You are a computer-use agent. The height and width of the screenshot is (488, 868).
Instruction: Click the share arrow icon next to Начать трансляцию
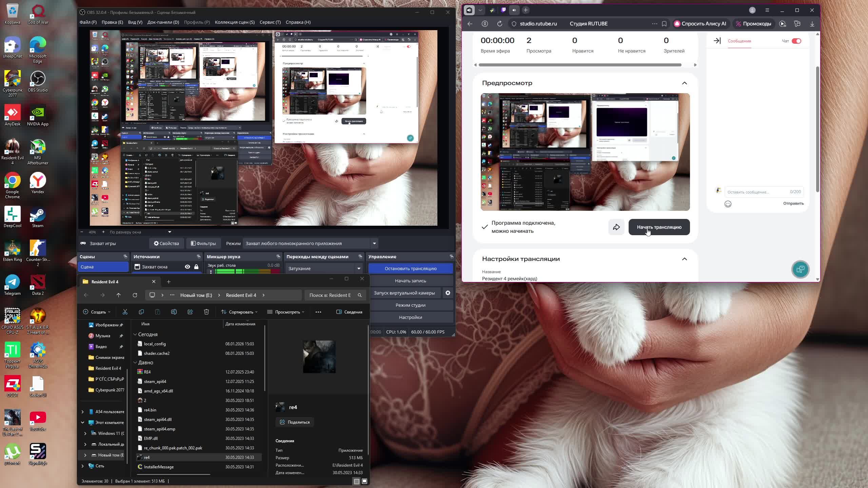pyautogui.click(x=616, y=227)
